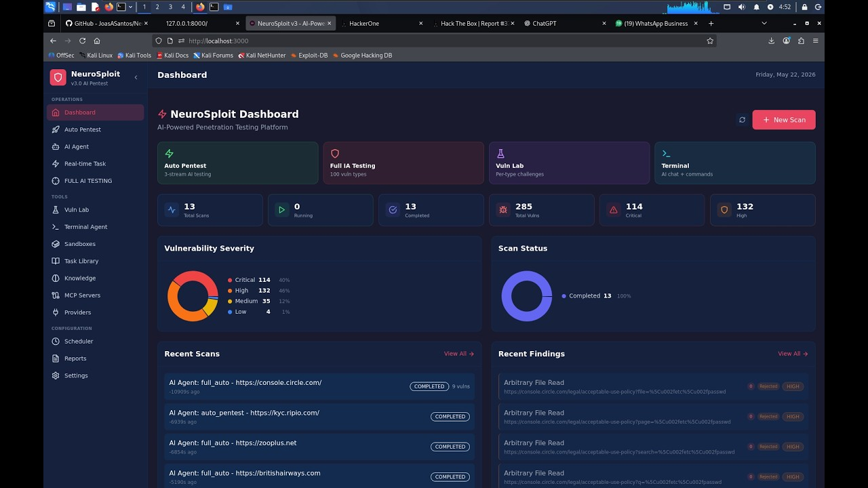The image size is (868, 488).
Task: Click the Settings gear icon in sidebar
Action: click(x=56, y=375)
